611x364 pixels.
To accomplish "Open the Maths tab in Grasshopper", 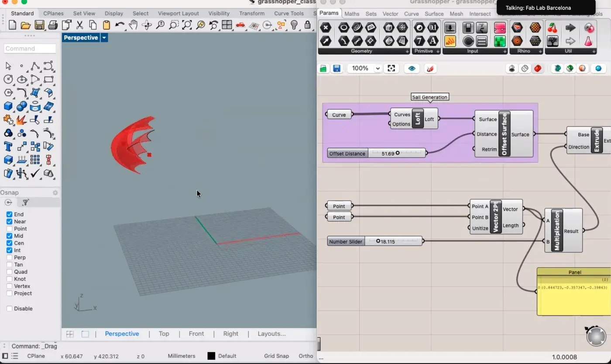I will (352, 14).
